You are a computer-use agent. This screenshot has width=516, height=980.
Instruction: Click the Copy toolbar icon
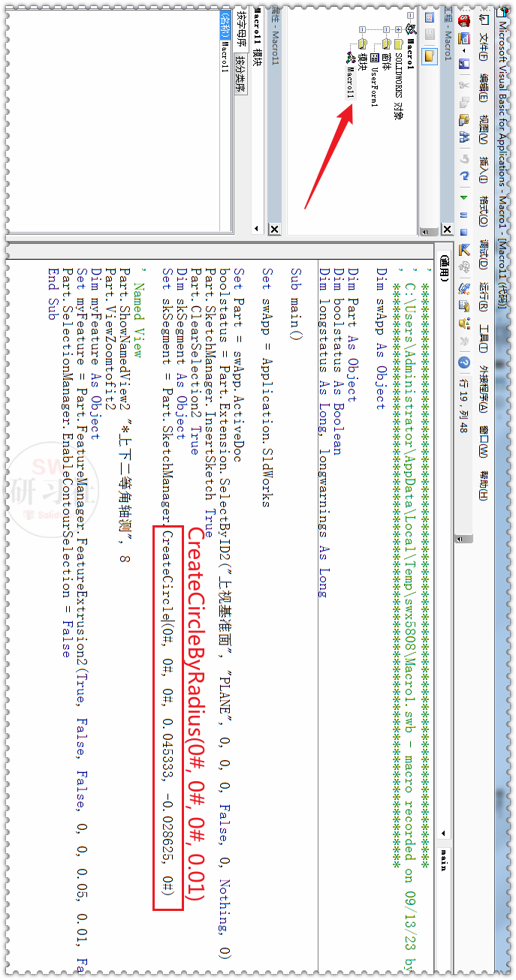[x=464, y=103]
